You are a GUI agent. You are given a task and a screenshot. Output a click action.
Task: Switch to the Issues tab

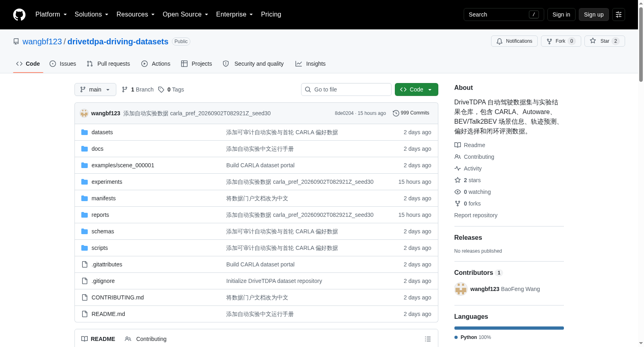63,64
